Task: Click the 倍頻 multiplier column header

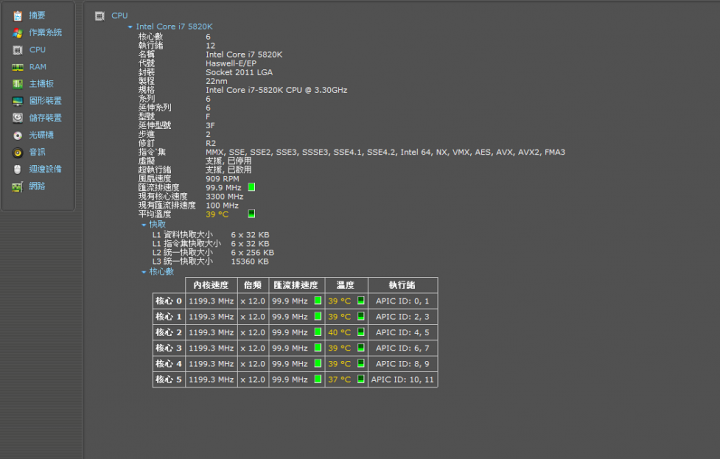Action: tap(253, 285)
